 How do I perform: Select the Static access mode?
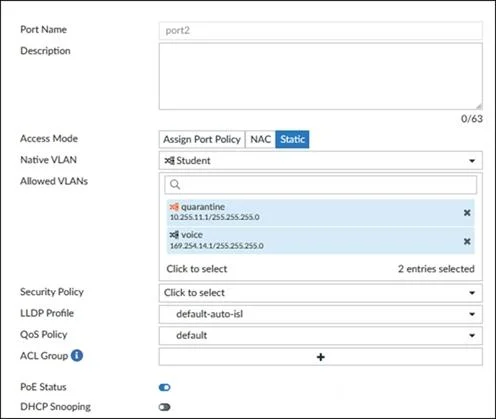click(292, 139)
